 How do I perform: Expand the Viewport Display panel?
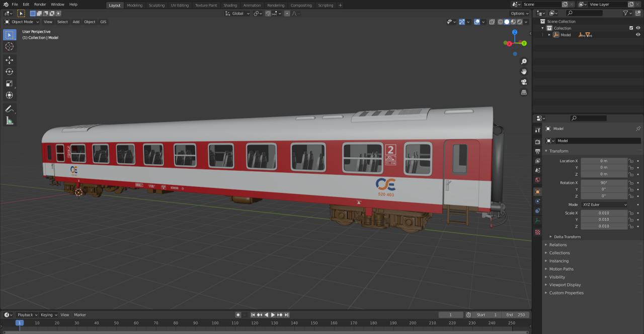pyautogui.click(x=565, y=285)
